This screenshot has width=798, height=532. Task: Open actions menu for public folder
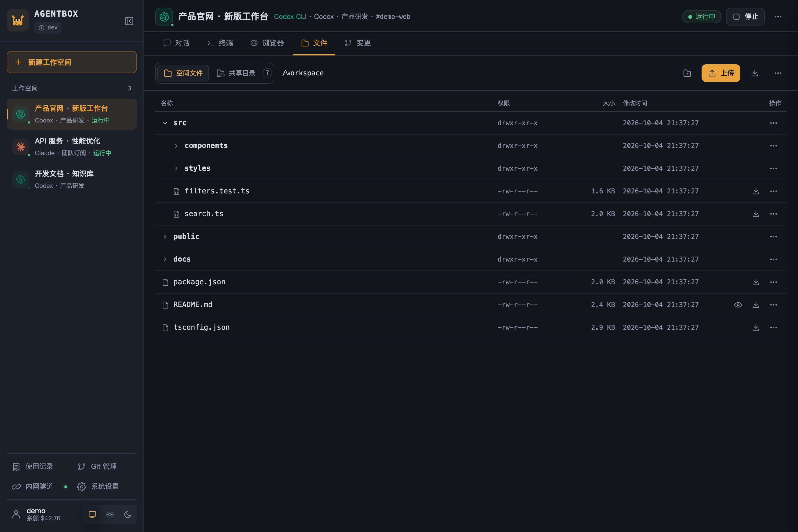click(773, 236)
